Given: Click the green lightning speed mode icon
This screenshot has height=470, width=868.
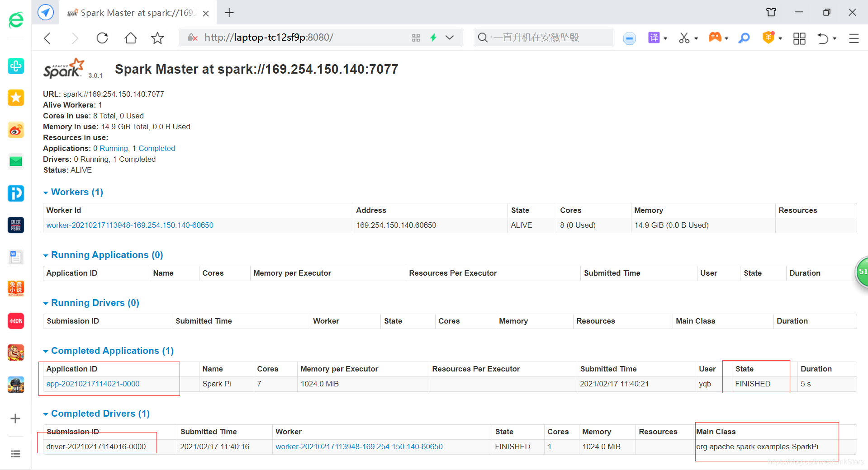Looking at the screenshot, I should pos(433,38).
